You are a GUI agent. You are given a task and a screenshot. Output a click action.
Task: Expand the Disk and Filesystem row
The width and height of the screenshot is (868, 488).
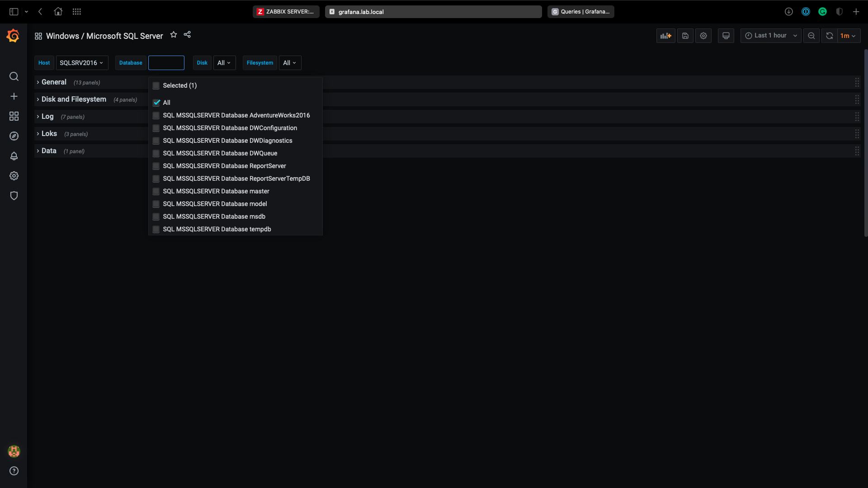click(x=74, y=99)
